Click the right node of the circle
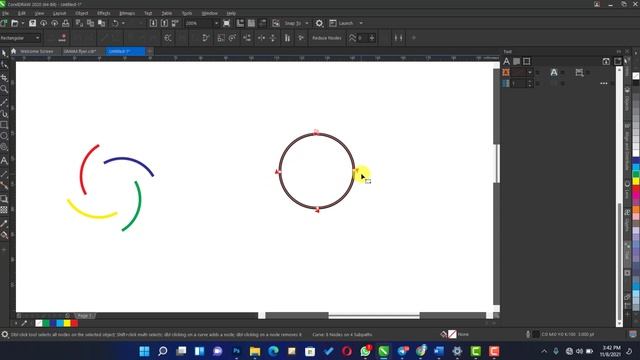The width and height of the screenshot is (640, 360). click(x=354, y=171)
